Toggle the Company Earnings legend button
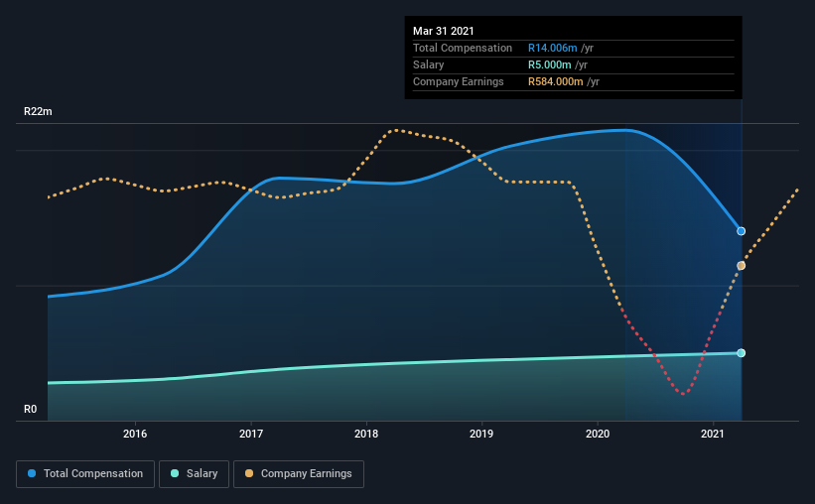815x504 pixels. (299, 474)
